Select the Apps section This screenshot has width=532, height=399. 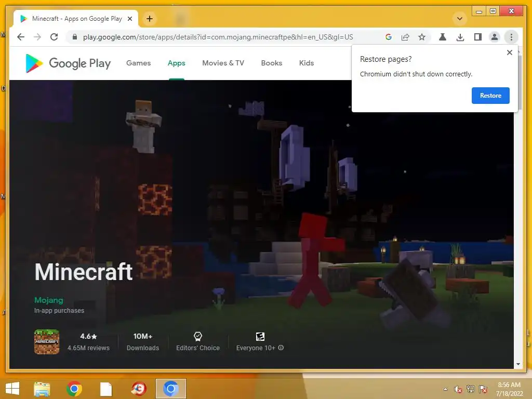point(177,63)
